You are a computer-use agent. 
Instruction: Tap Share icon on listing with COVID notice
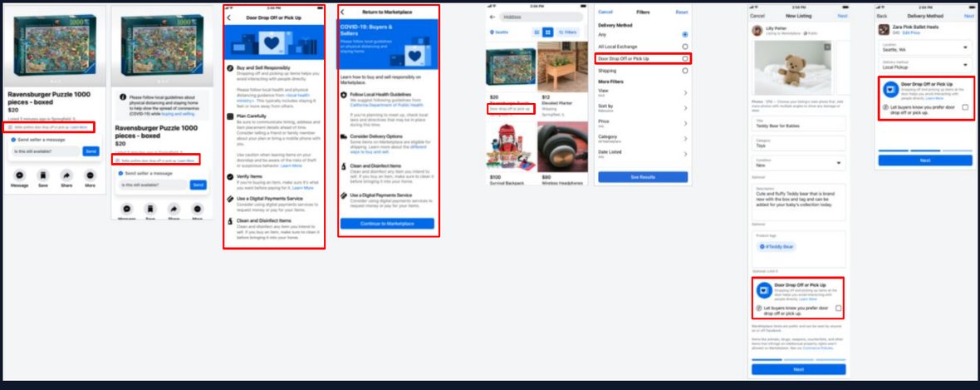click(x=174, y=209)
